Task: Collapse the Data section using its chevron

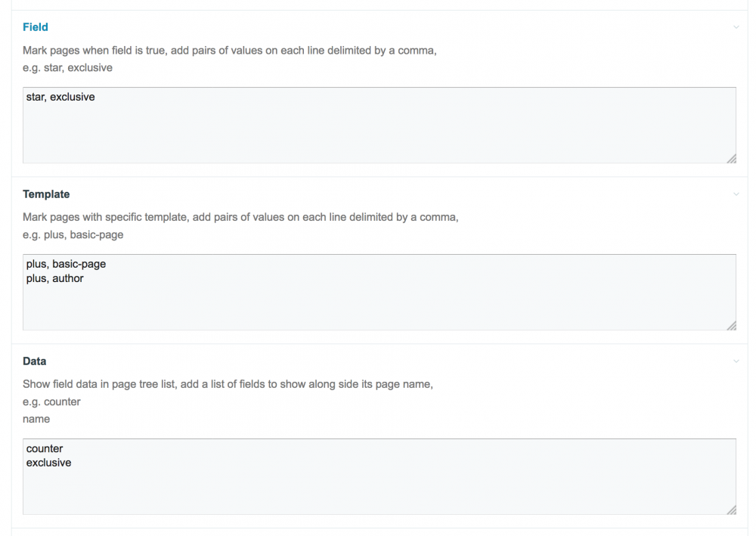Action: click(736, 361)
